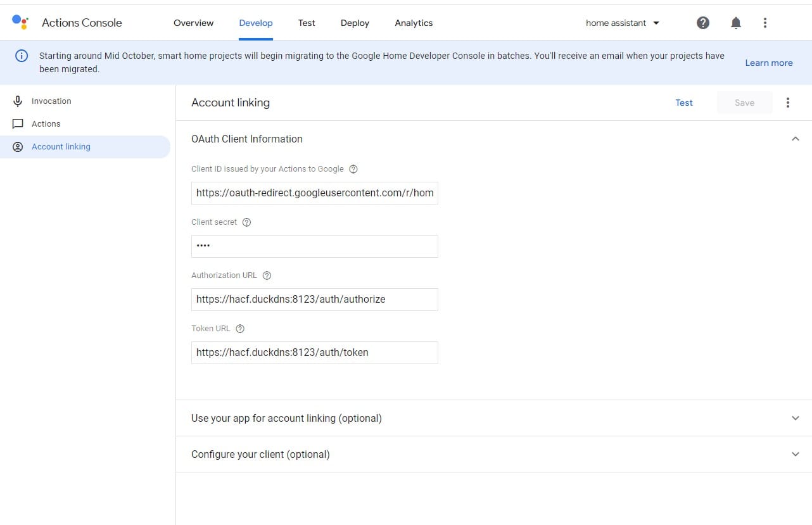This screenshot has width=812, height=525.
Task: Click the Invocation microphone icon
Action: coord(18,101)
